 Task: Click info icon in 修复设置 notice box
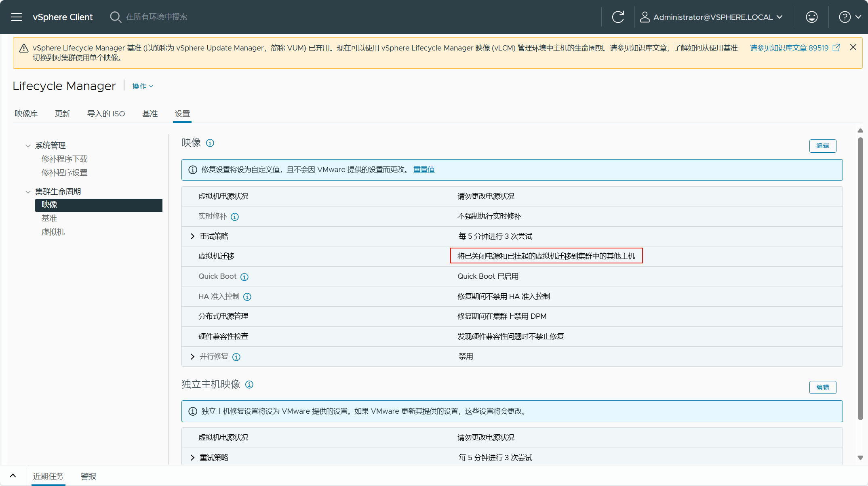tap(193, 170)
